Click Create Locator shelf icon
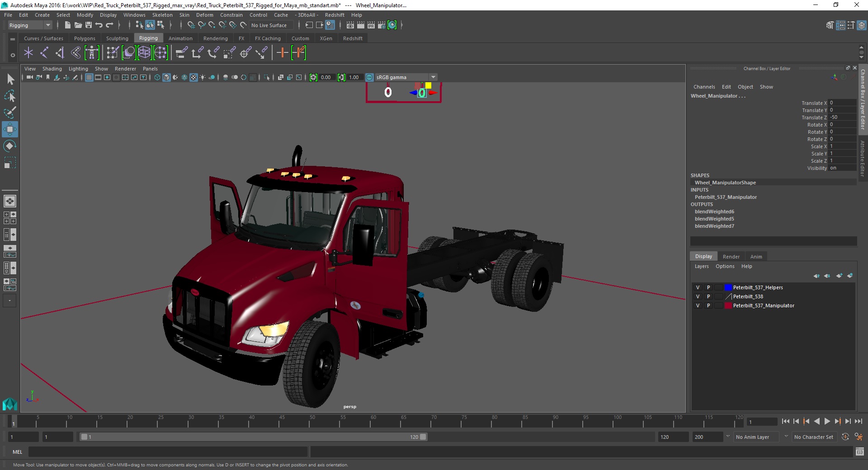This screenshot has width=868, height=470. [x=28, y=53]
